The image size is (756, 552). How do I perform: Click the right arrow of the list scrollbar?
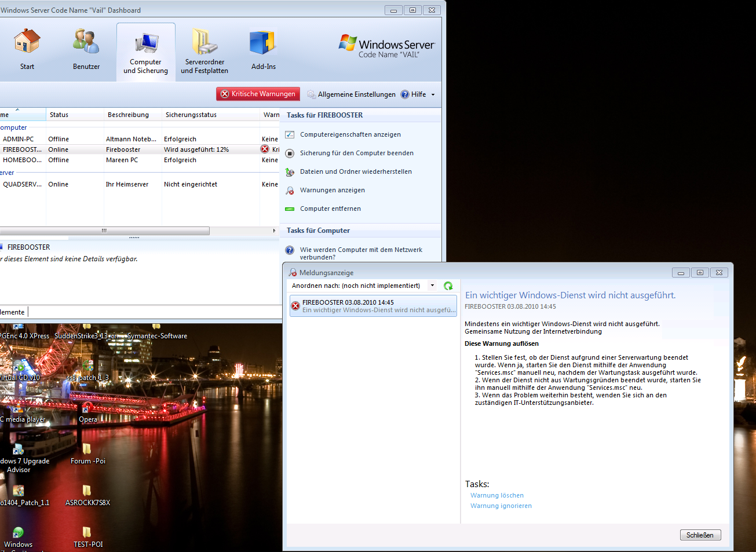point(275,231)
